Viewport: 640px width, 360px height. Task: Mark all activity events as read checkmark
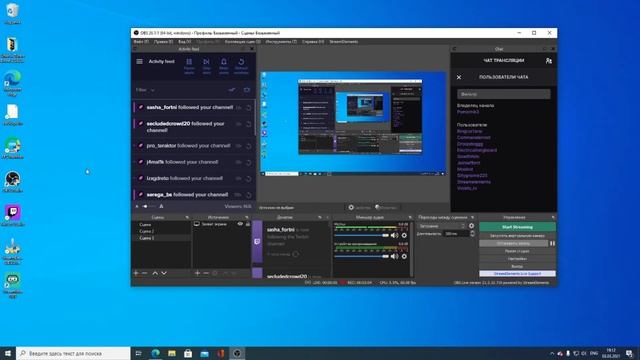(232, 90)
